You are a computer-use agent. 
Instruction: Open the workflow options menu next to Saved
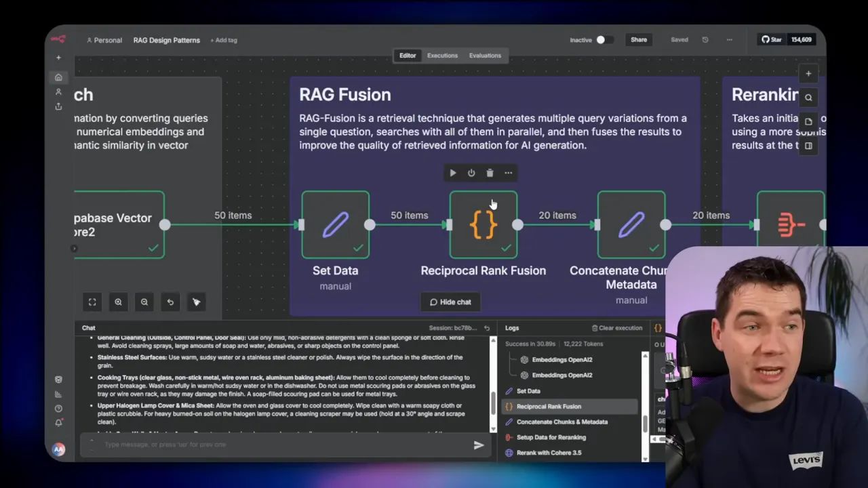coord(729,39)
